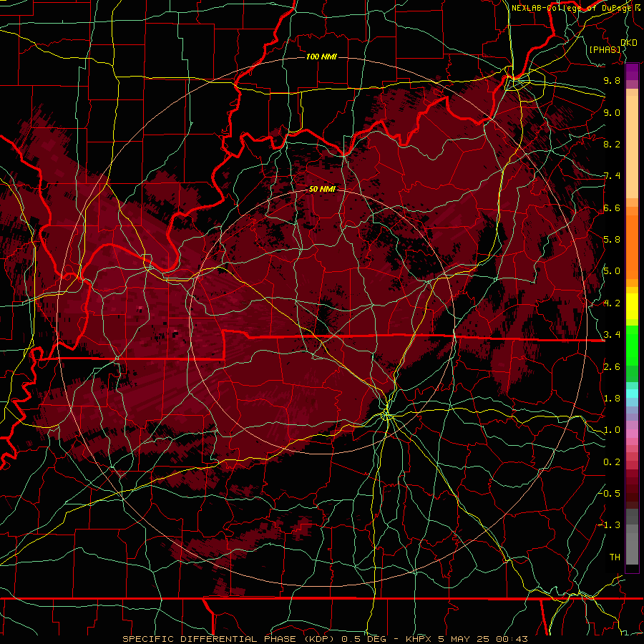This screenshot has width=644, height=644.
Task: Click the 5.8 value on the color scale
Action: (x=612, y=240)
